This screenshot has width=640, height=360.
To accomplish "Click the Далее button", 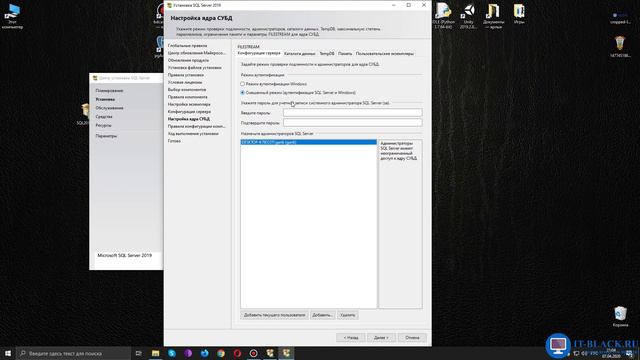I will (x=381, y=338).
